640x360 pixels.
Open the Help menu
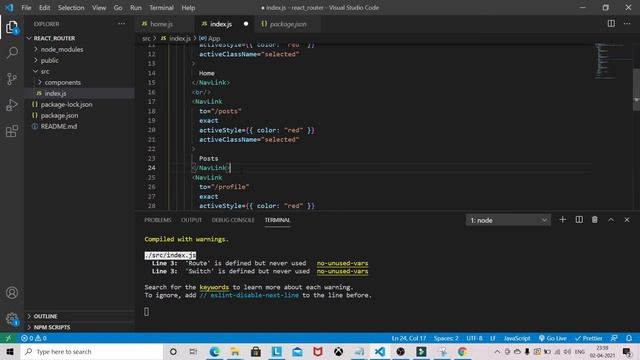pyautogui.click(x=188, y=8)
